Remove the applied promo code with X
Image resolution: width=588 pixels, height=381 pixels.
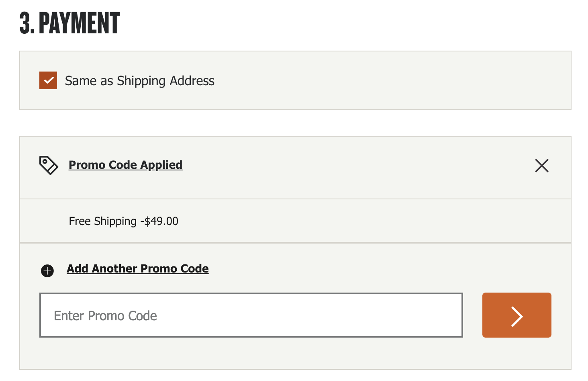[541, 165]
